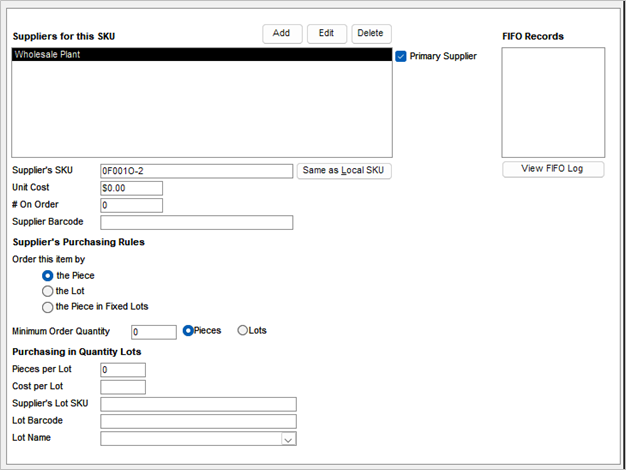
Task: Select the Piece in Fixed Lots
Action: [x=47, y=307]
